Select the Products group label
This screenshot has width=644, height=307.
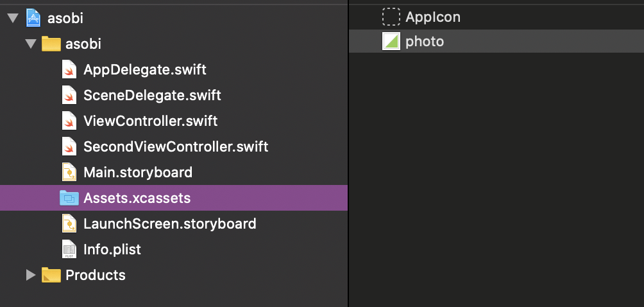tap(96, 275)
